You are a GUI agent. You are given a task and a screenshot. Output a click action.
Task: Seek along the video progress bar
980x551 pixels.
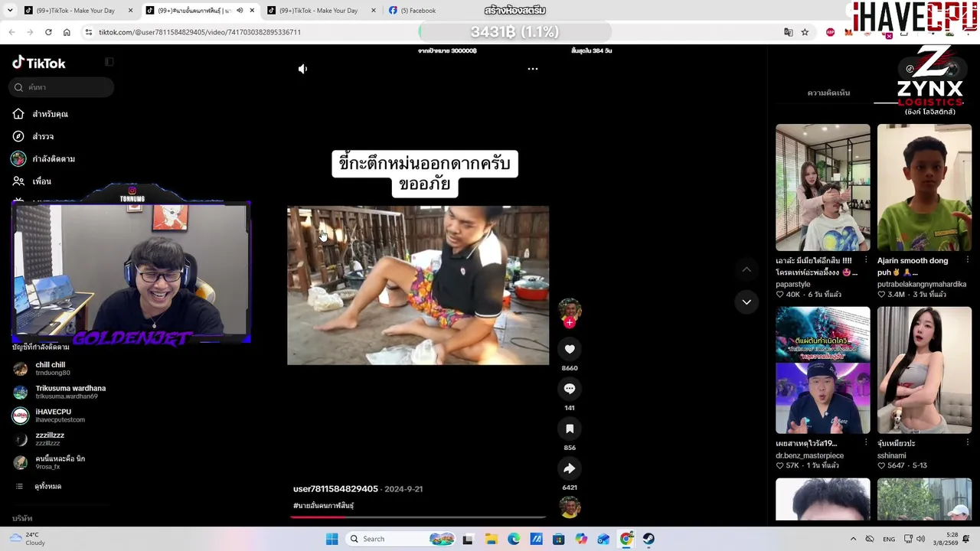pos(417,517)
